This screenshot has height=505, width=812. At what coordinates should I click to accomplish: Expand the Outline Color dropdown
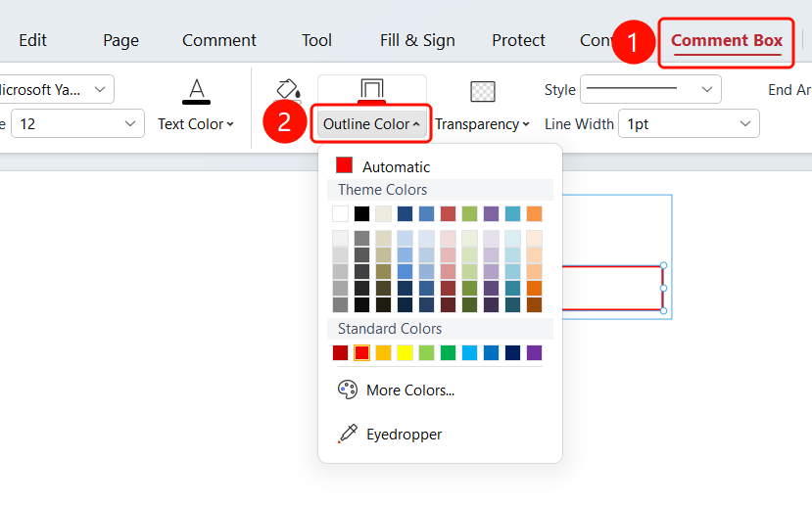371,124
